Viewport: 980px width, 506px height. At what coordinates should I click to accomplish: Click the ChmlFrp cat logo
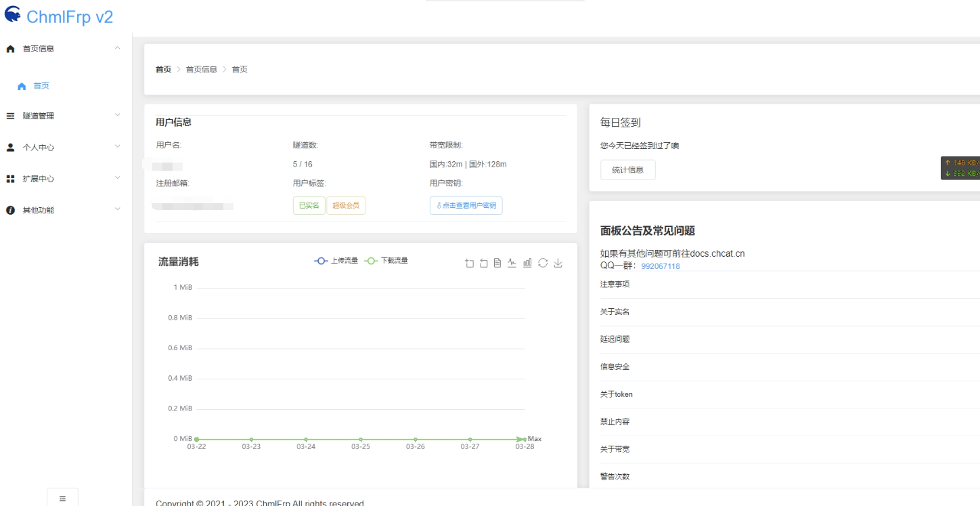click(12, 14)
